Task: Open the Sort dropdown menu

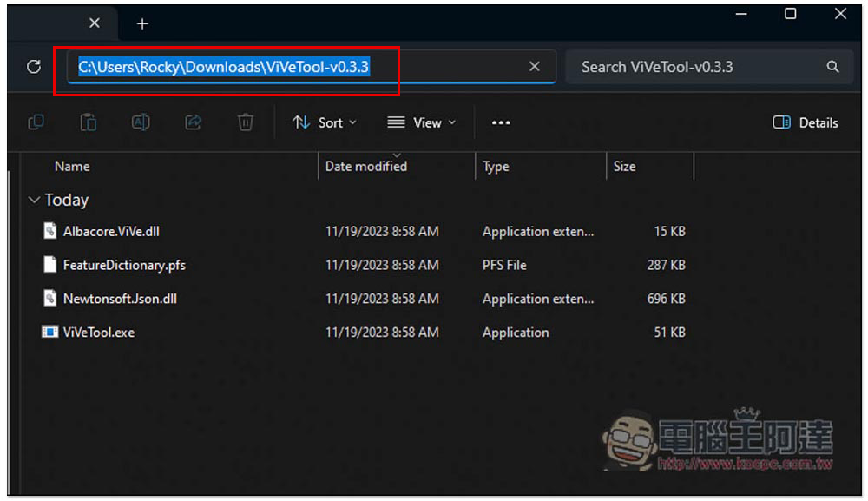Action: pyautogui.click(x=325, y=122)
